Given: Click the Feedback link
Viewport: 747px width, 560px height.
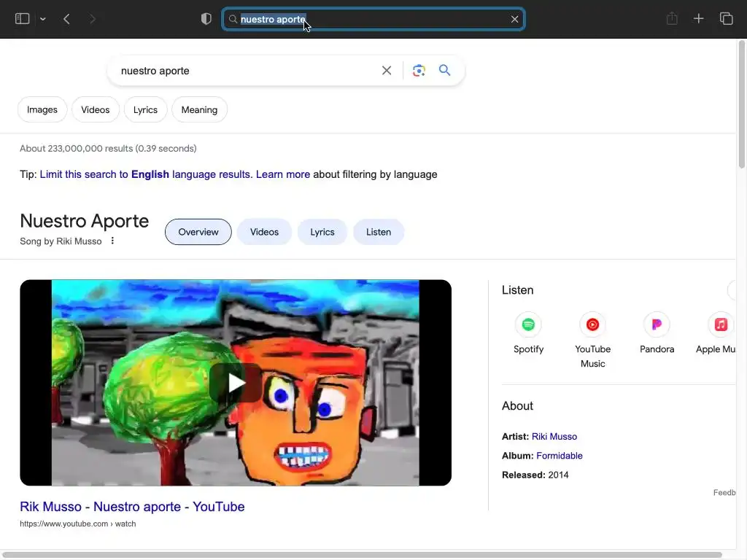Looking at the screenshot, I should click(724, 492).
